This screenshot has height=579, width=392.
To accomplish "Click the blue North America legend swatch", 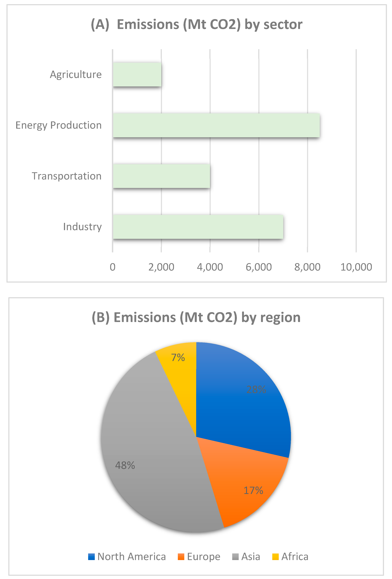I will (x=92, y=557).
